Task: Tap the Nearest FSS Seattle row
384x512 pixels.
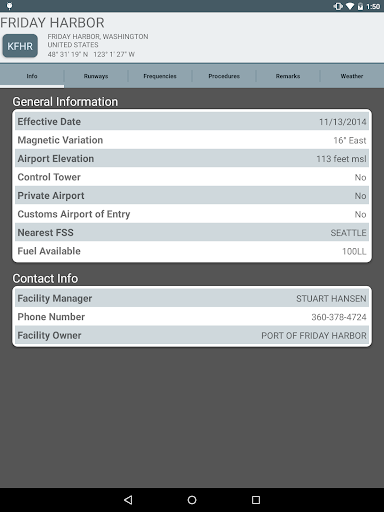Action: coord(192,232)
